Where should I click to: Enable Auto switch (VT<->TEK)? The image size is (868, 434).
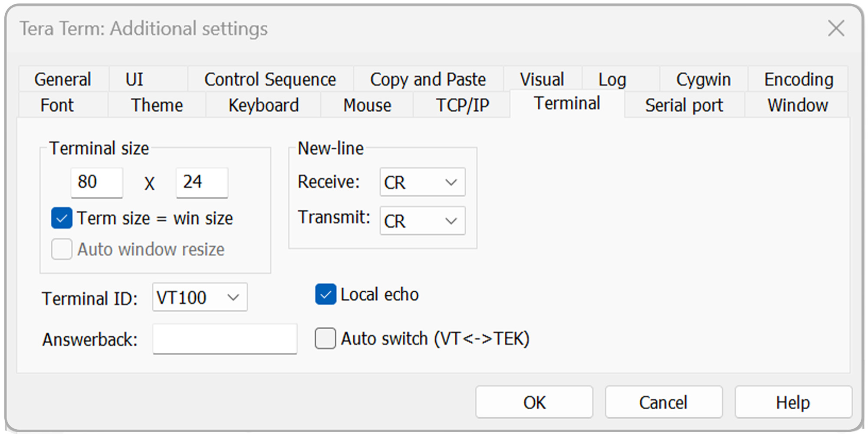(x=325, y=338)
